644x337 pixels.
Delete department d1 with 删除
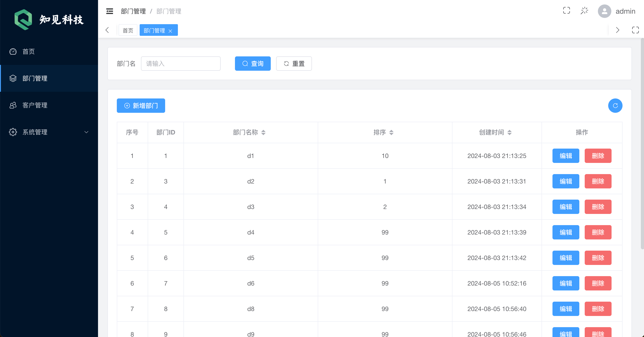tap(598, 156)
